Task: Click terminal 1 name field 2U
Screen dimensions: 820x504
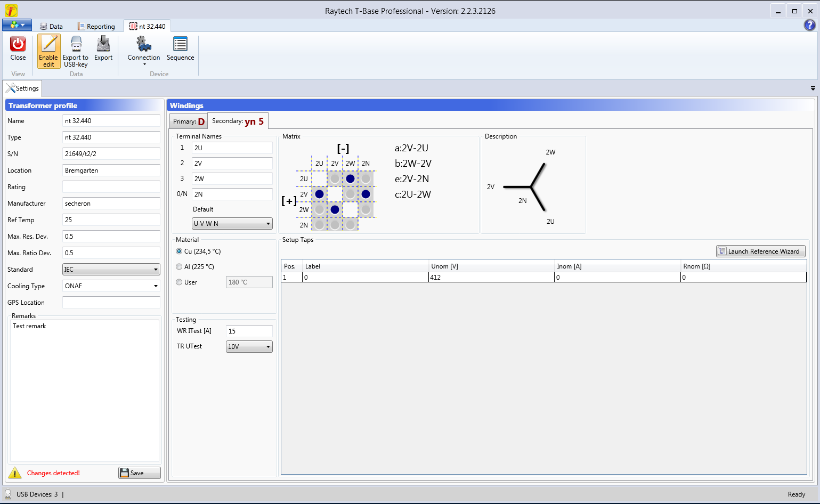Action: point(232,148)
